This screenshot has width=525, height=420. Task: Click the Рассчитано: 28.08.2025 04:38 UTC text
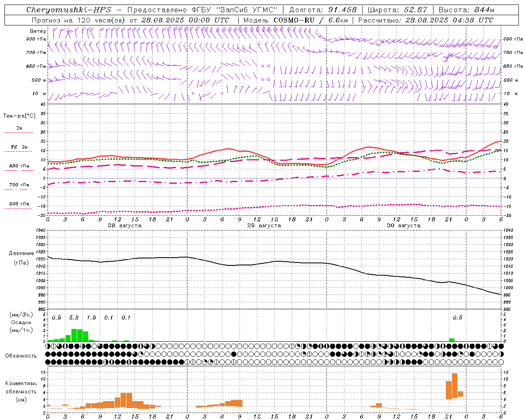[426, 20]
